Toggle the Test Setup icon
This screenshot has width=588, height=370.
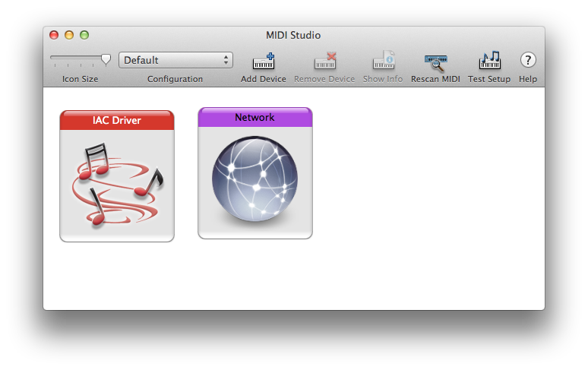pyautogui.click(x=488, y=62)
